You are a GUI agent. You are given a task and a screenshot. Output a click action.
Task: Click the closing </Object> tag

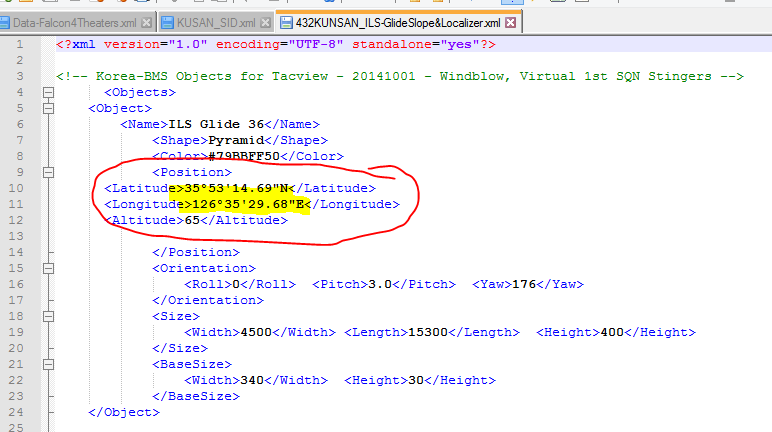point(124,412)
